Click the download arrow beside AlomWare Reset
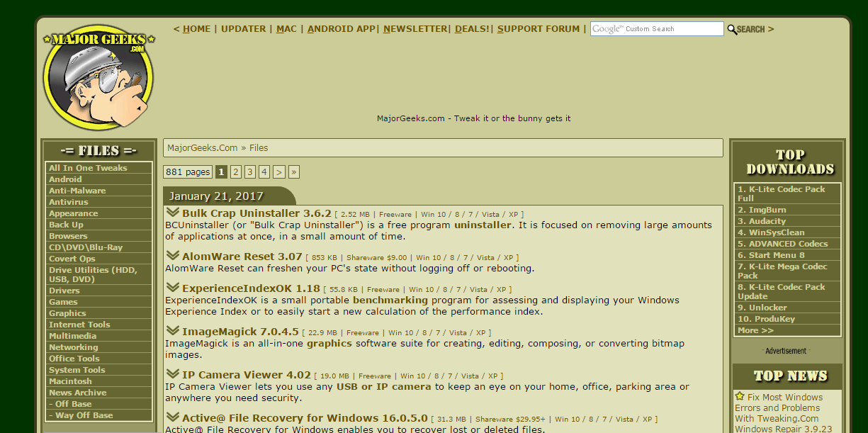This screenshot has width=868, height=433. tap(173, 255)
